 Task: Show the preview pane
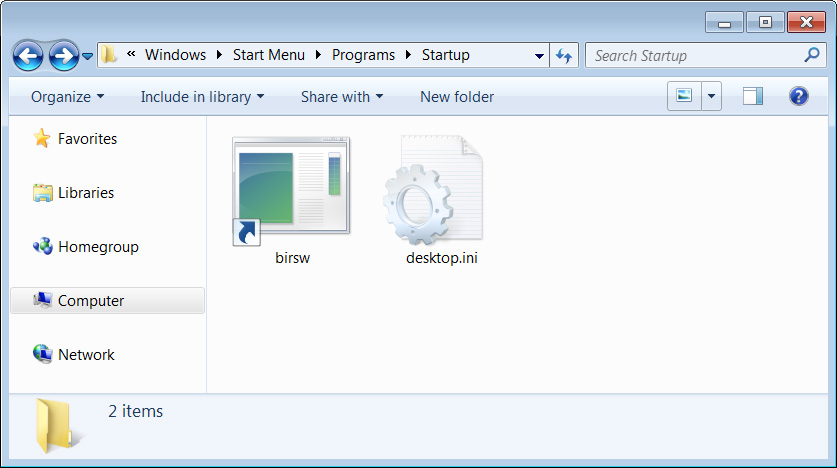click(x=753, y=97)
